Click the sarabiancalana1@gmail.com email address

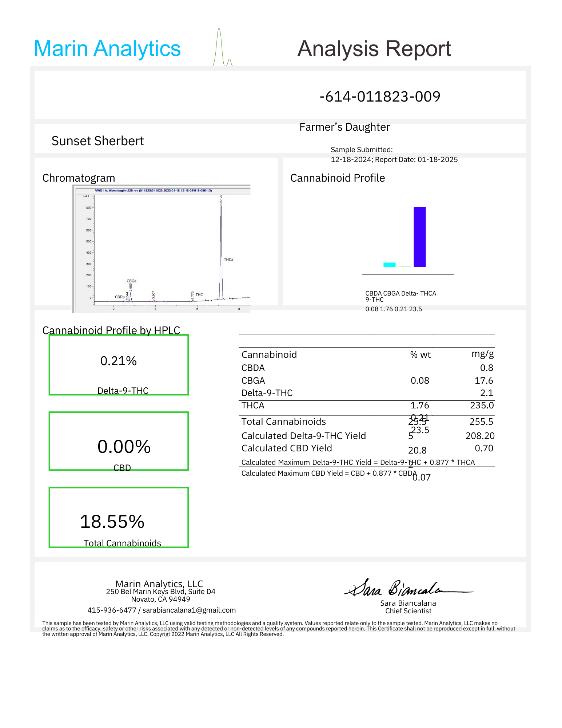point(189,610)
